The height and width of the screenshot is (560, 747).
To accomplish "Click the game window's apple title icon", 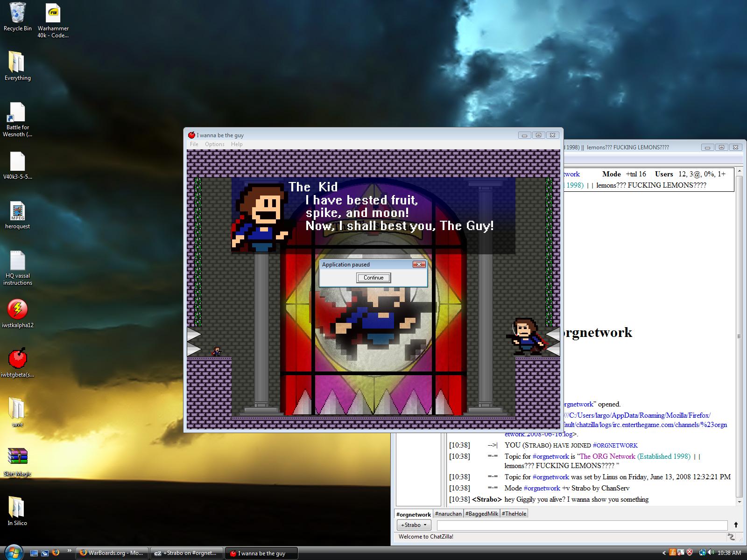I will pos(191,135).
